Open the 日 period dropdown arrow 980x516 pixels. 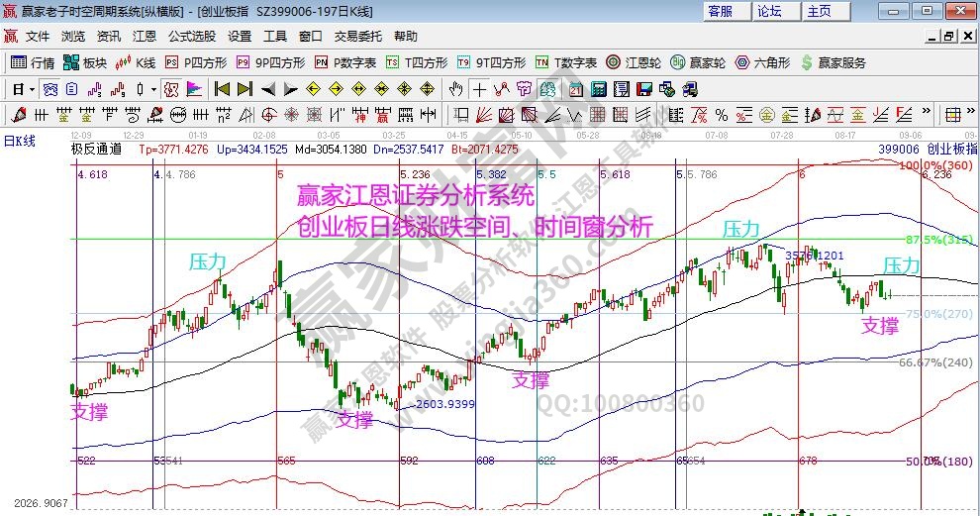(32, 88)
